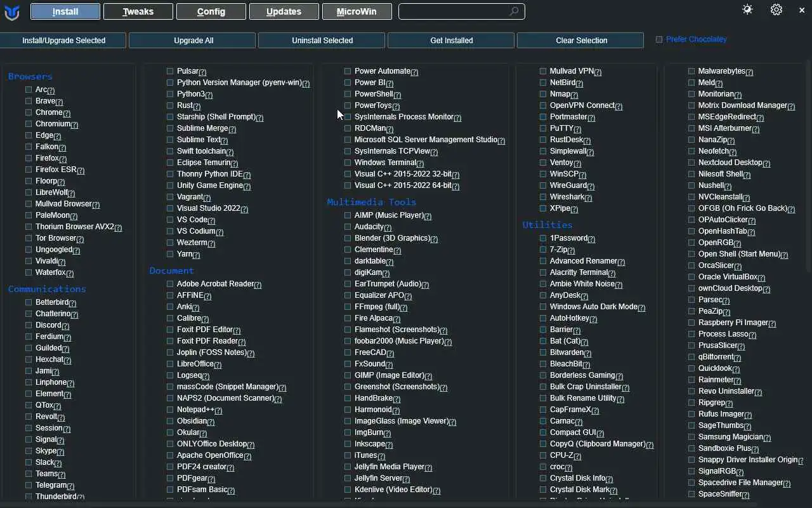
Task: Open the Updates tab
Action: (x=284, y=11)
